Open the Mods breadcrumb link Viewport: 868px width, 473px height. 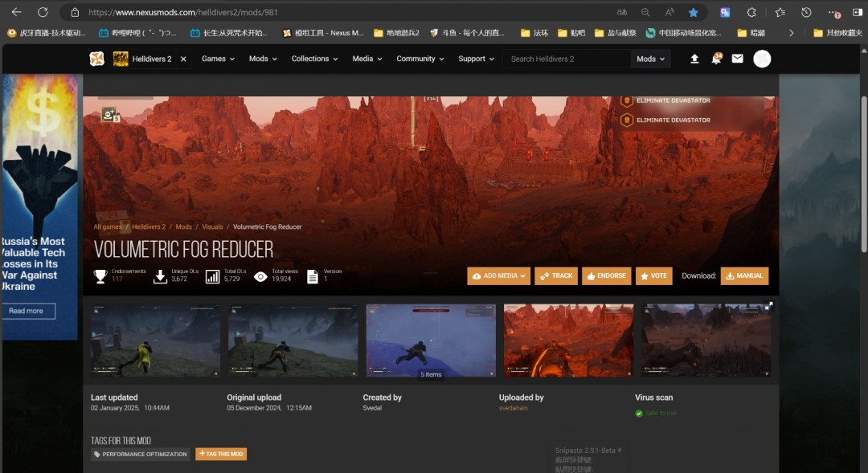(184, 226)
